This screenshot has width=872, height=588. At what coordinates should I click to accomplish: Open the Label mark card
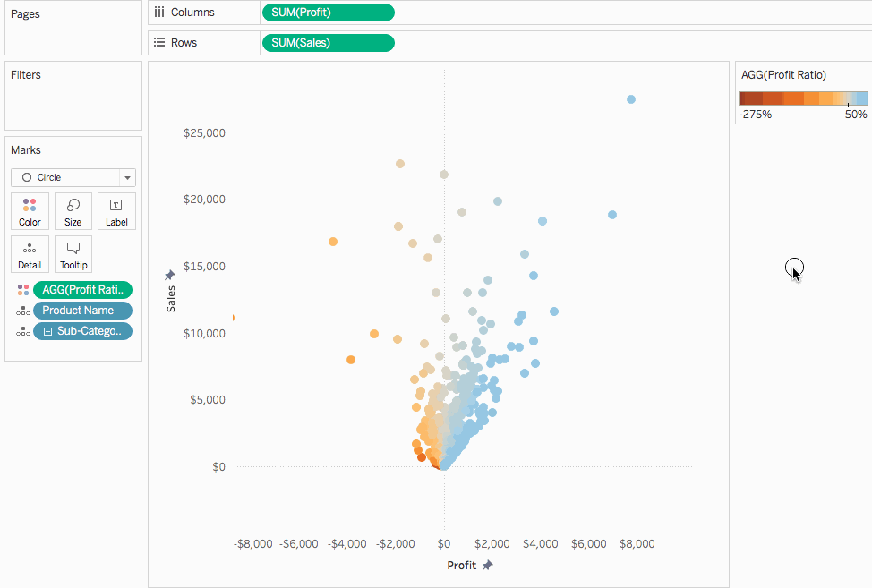(x=116, y=211)
